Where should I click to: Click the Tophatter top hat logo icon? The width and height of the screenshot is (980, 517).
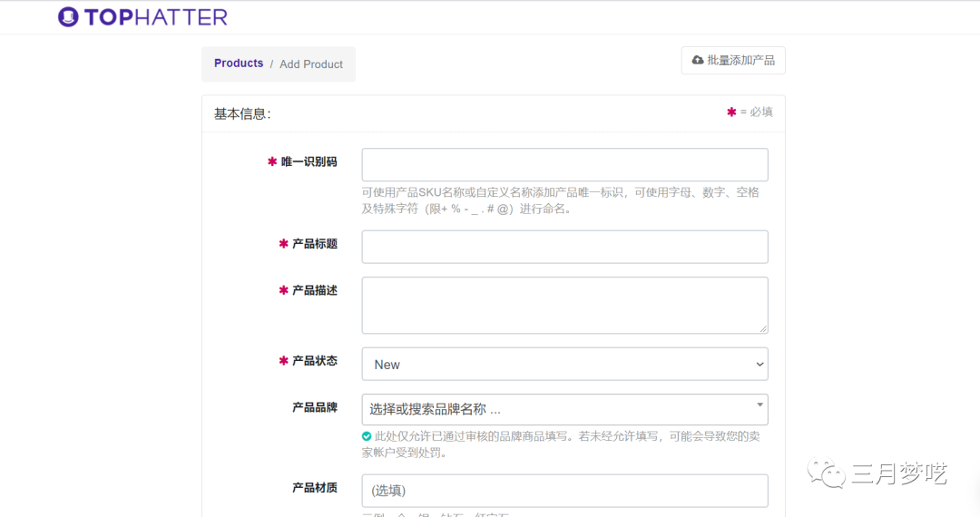pyautogui.click(x=68, y=17)
